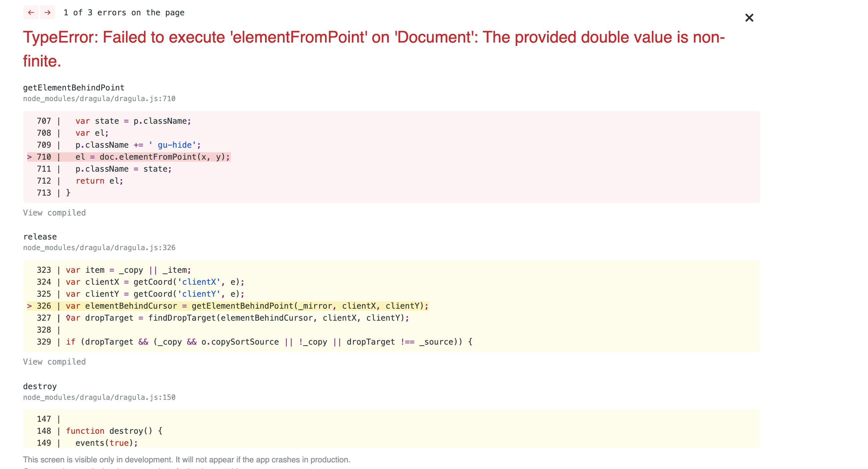Click line 707 var state code
This screenshot has width=868, height=469.
click(x=133, y=121)
